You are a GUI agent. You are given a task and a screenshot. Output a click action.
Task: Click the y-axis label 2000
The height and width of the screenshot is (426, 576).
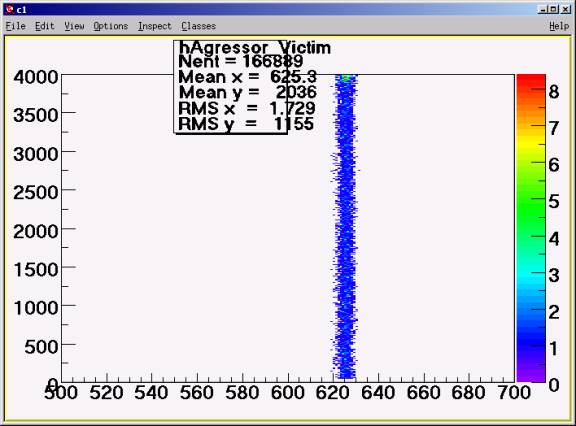pyautogui.click(x=36, y=232)
